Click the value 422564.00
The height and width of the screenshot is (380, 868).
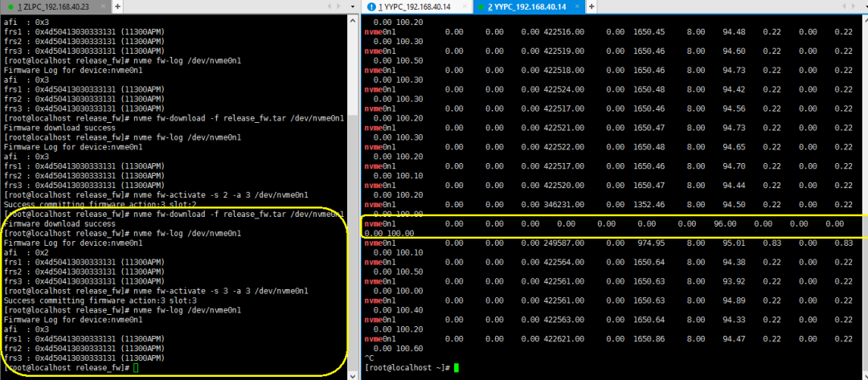coord(563,262)
